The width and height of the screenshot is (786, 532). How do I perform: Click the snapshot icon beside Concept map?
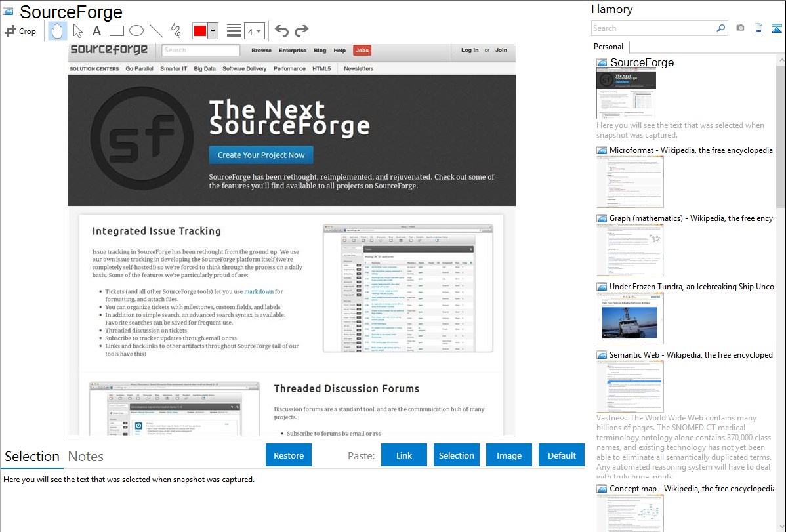(x=602, y=489)
